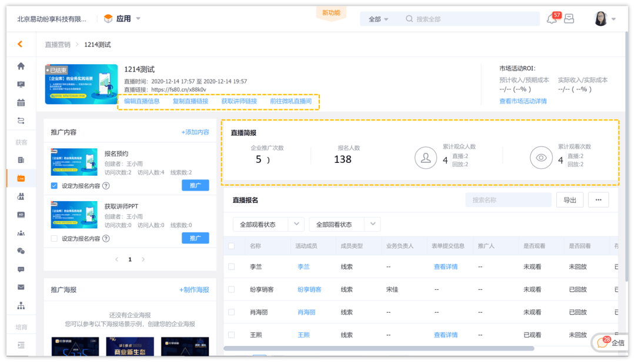Check 设定为报名内容 under 获取讲师PPT
This screenshot has height=364, width=635.
coord(55,238)
